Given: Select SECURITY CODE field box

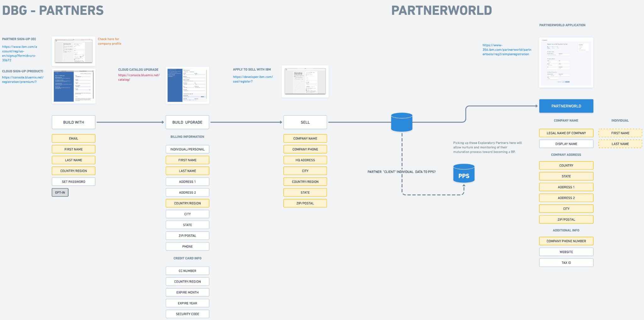Looking at the screenshot, I should point(187,314).
